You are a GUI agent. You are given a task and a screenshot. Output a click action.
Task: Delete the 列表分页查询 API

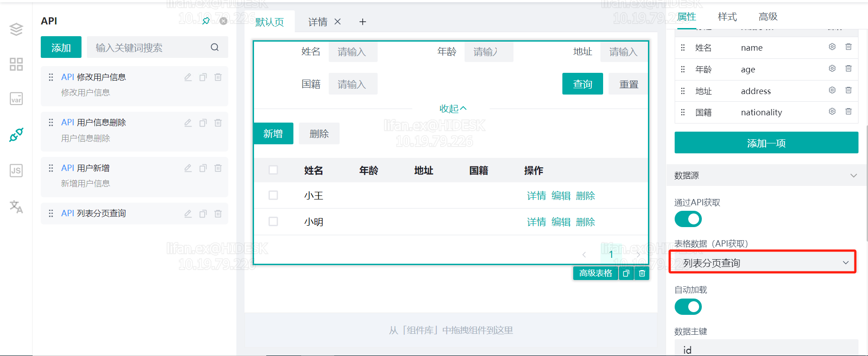click(218, 214)
